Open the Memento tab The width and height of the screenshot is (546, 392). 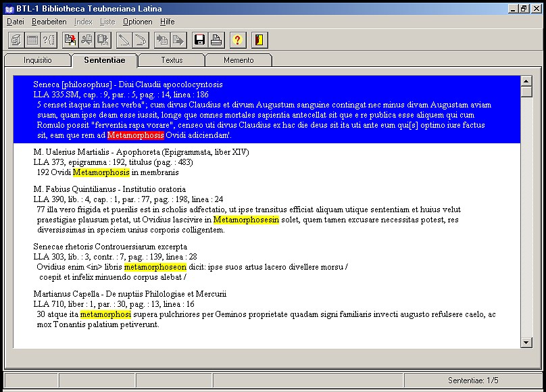coord(239,60)
